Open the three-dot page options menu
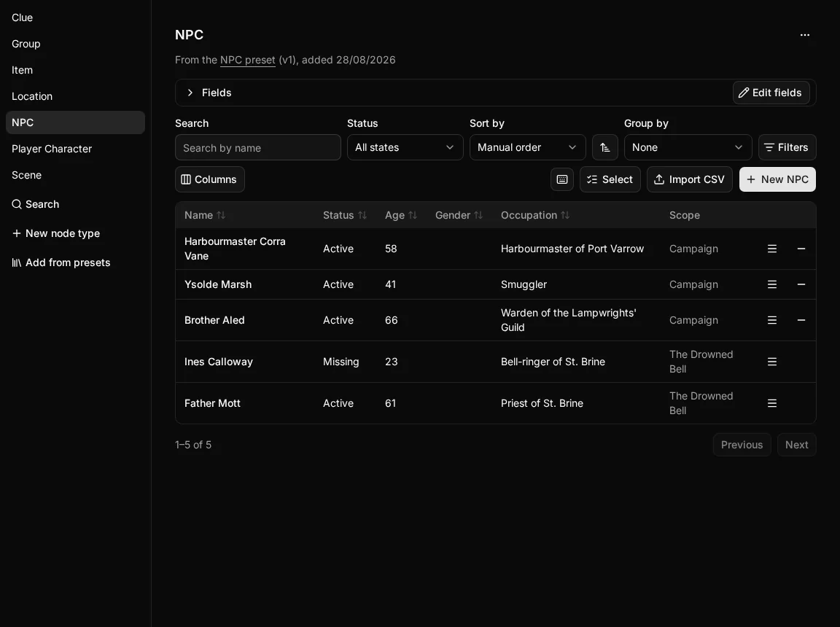The image size is (840, 627). (x=805, y=35)
